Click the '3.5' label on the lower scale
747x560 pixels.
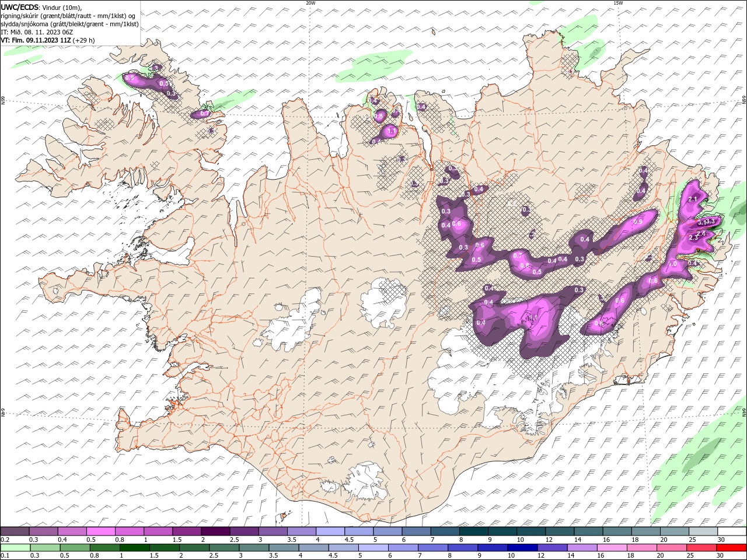click(x=273, y=556)
